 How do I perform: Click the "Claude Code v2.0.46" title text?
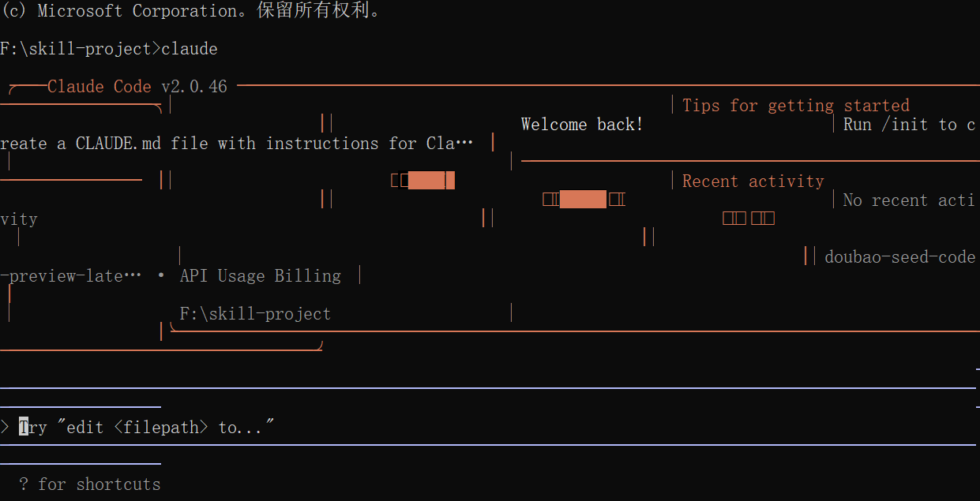tap(137, 87)
